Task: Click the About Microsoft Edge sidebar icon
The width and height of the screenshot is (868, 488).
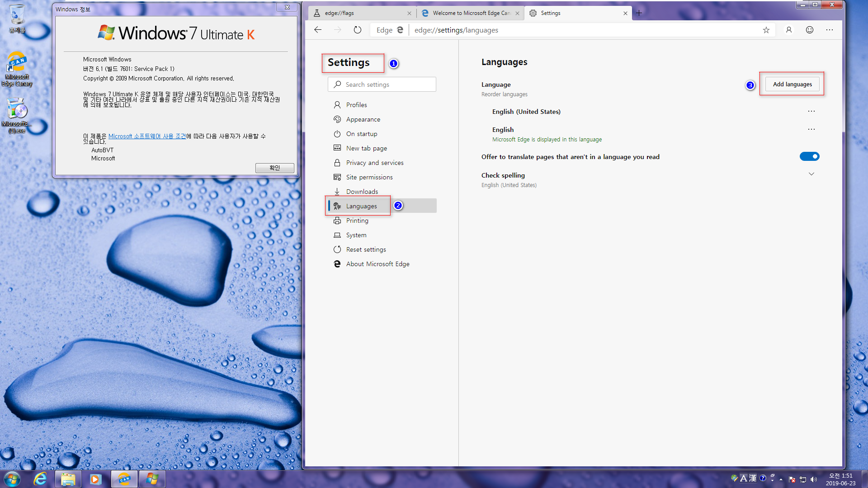Action: (337, 263)
